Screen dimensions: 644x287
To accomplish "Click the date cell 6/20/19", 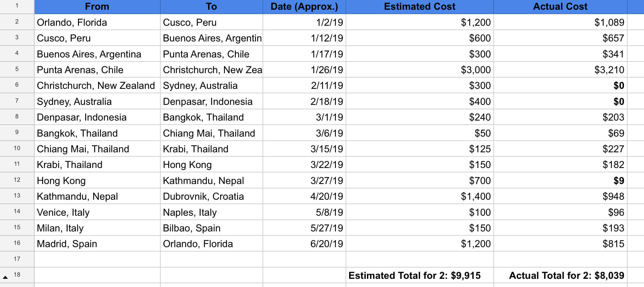I will point(304,244).
